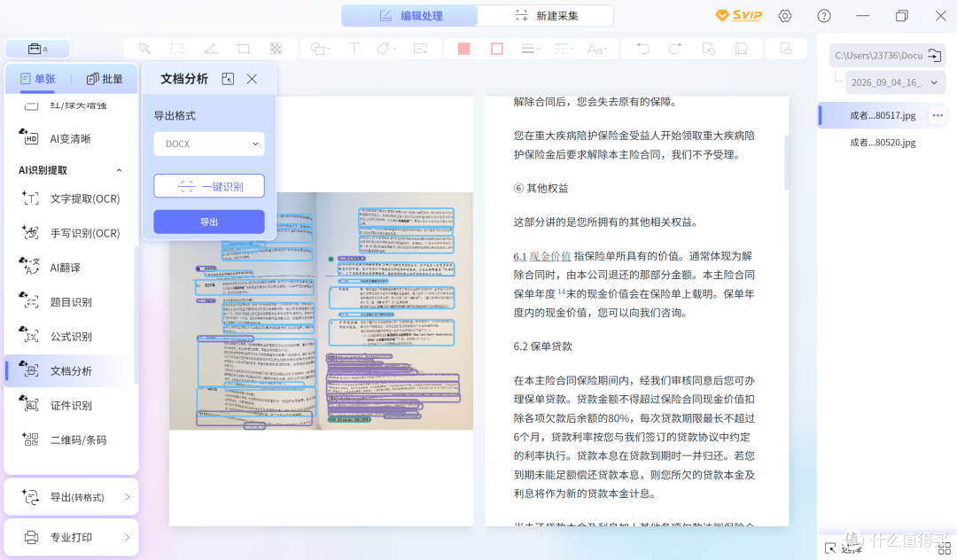Pick the solid red fill color swatch
This screenshot has width=957, height=560.
point(463,49)
